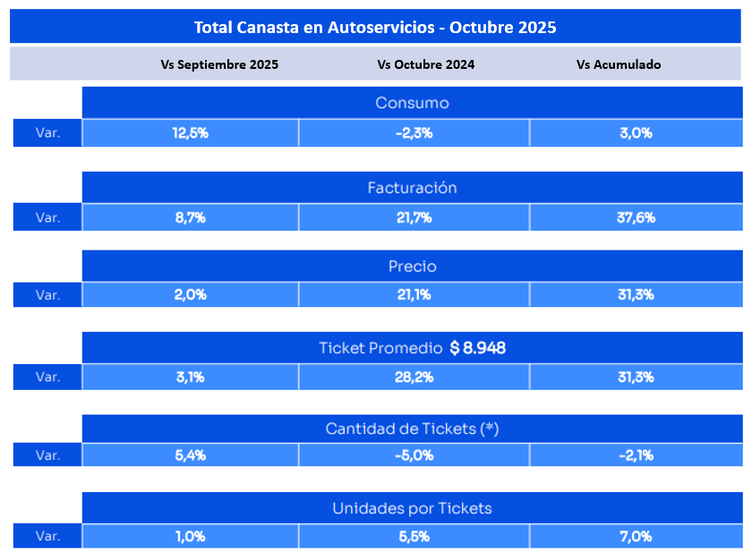
Task: Click the Vs Acumulado column heading
Action: pos(619,64)
